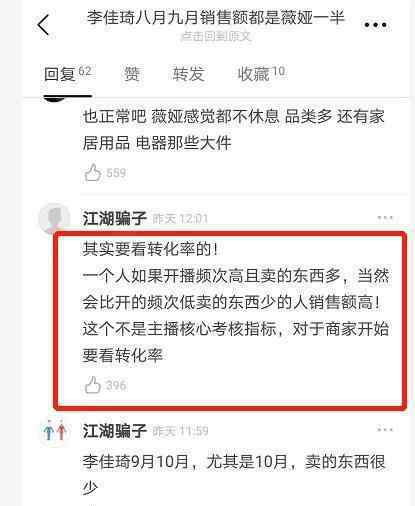Open 江湖骗子 username on 12:01 comment
Screen dimensions: 415x506
pyautogui.click(x=115, y=219)
